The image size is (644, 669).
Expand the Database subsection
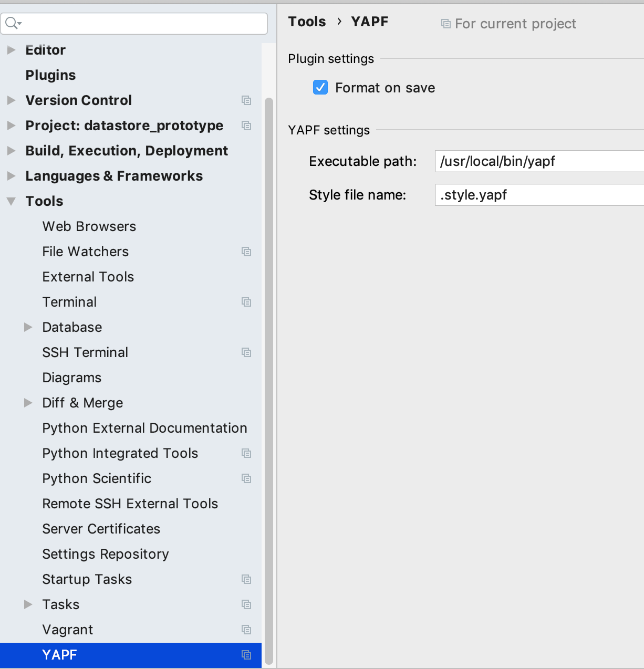point(28,327)
